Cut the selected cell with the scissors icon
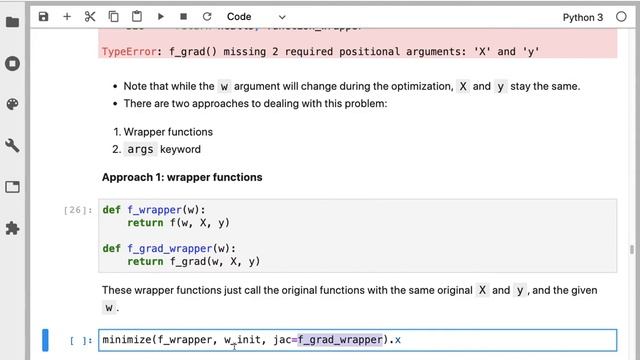Image resolution: width=640 pixels, height=360 pixels. tap(90, 17)
